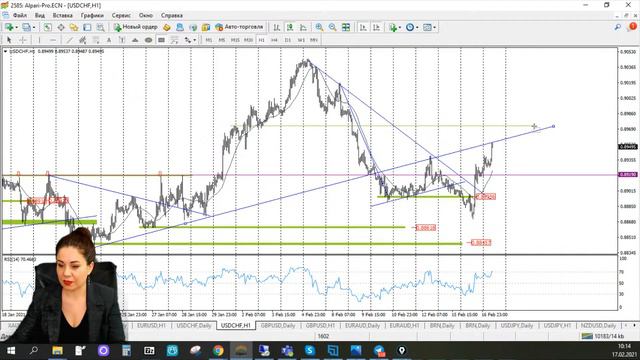Open Chrome from the taskbar
This screenshot has height=360, width=640.
(x=218, y=351)
